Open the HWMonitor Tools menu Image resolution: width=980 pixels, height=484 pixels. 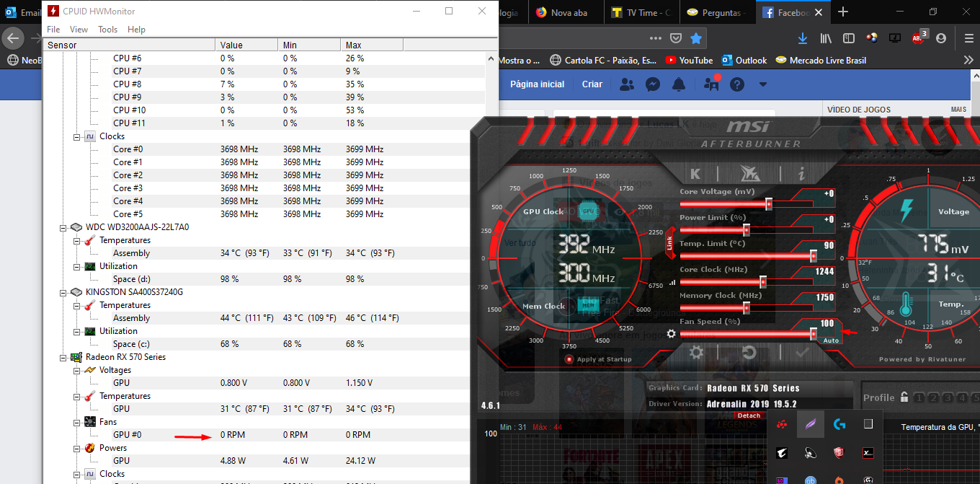(x=108, y=30)
